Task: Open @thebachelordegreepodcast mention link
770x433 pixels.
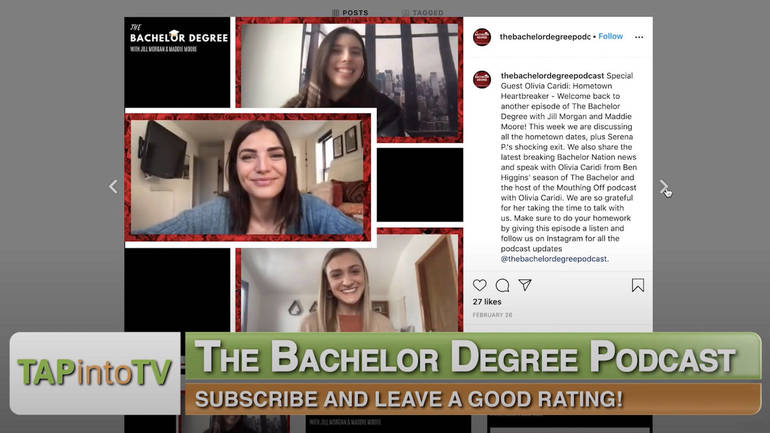Action: (554, 259)
